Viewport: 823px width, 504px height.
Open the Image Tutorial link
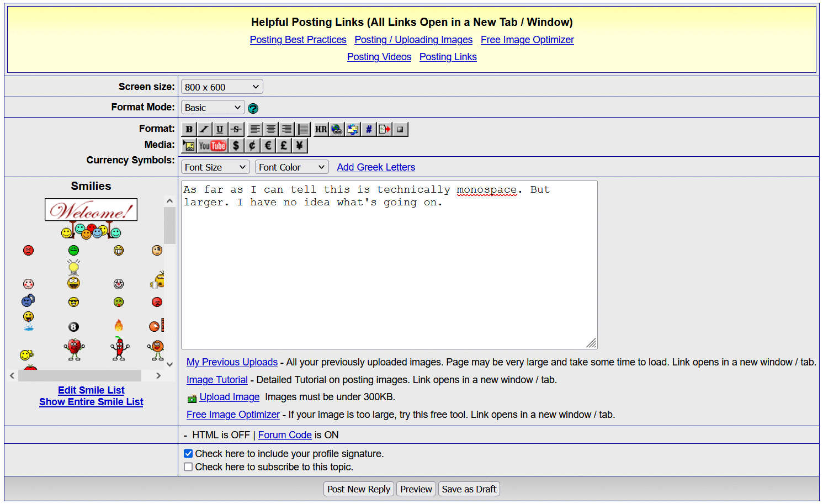pos(217,380)
